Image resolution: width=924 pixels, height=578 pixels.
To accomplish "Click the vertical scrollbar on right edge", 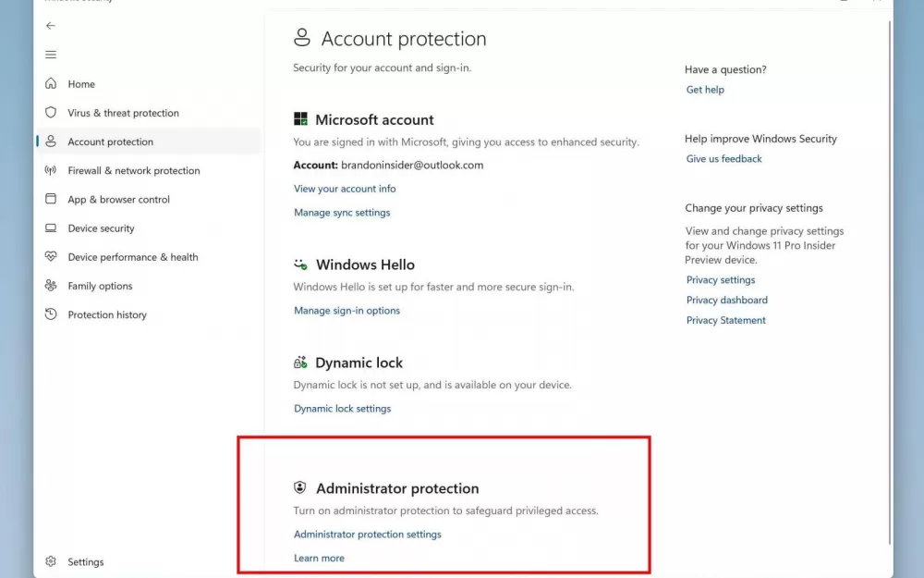I will click(x=889, y=283).
